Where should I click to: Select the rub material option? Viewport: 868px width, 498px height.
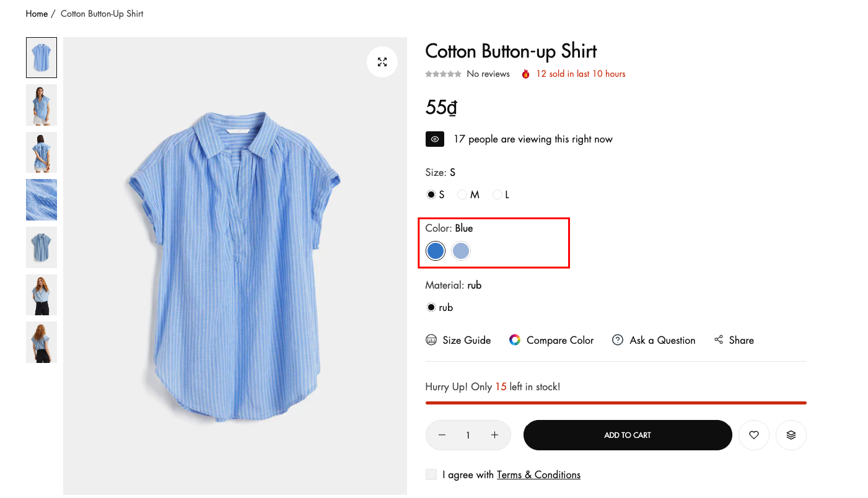431,307
